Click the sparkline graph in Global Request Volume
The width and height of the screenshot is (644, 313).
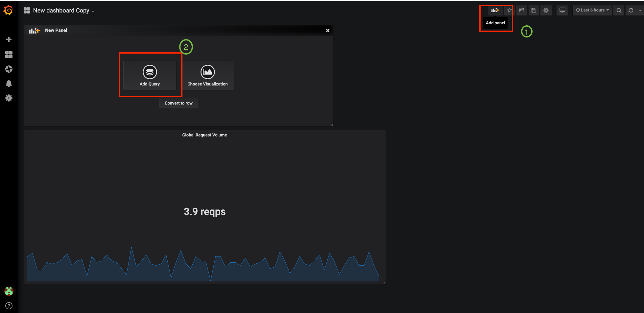(203, 264)
